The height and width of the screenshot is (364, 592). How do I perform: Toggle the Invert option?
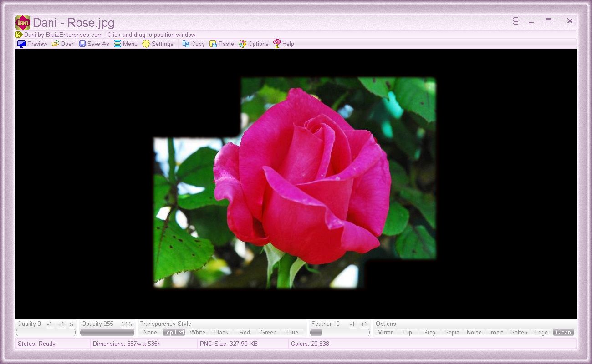496,332
